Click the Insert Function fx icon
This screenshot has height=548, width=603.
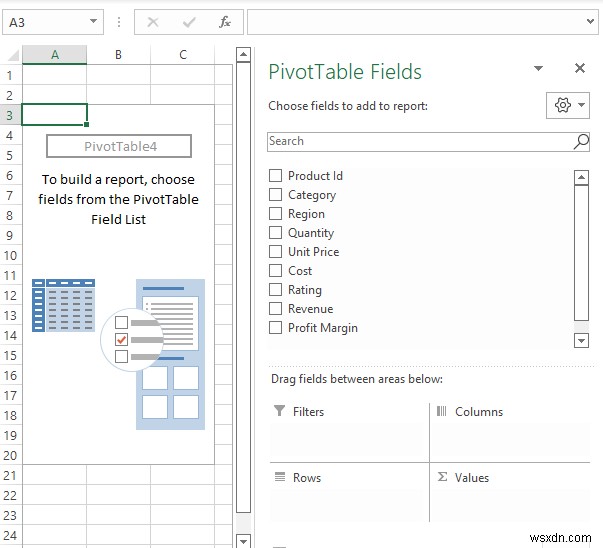click(x=225, y=22)
